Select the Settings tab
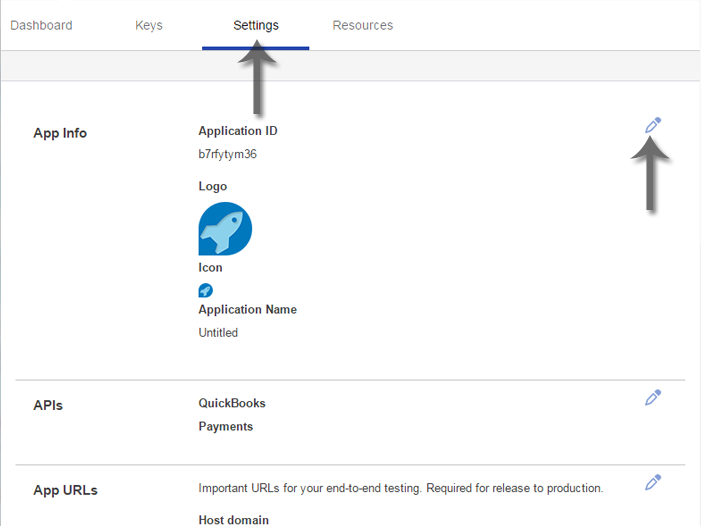Image resolution: width=701 pixels, height=526 pixels. coord(256,25)
